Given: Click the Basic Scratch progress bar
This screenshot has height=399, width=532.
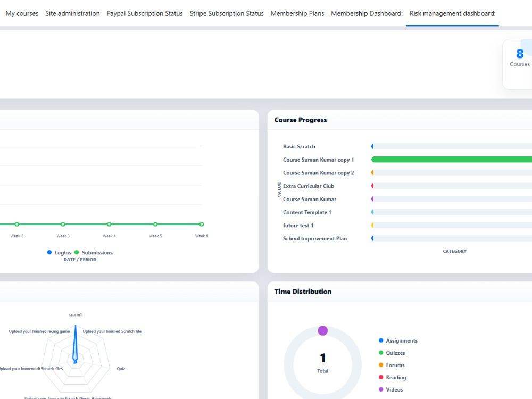Looking at the screenshot, I should [x=452, y=147].
